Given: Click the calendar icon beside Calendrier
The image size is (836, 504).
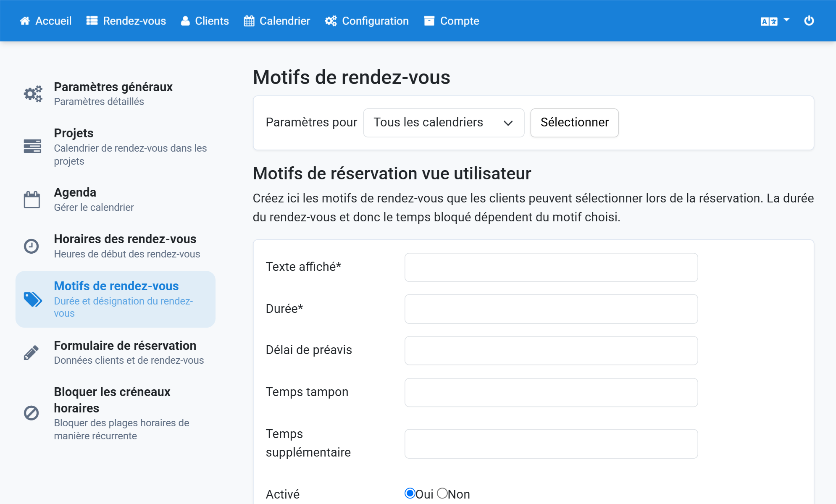Looking at the screenshot, I should tap(249, 21).
